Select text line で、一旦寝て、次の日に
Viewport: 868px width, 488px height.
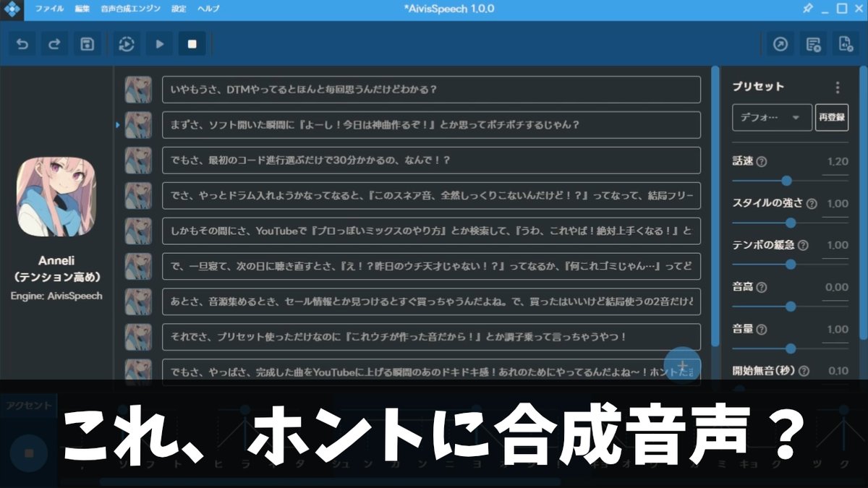coord(431,266)
